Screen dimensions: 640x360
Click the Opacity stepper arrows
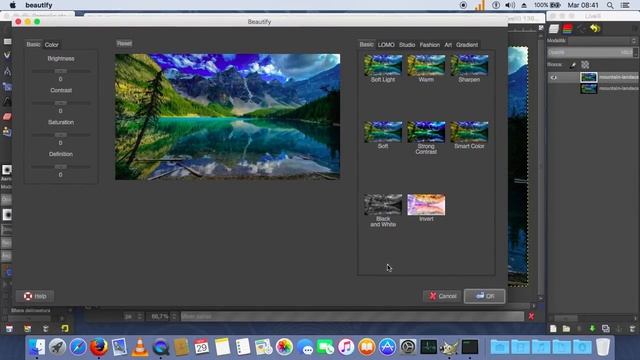point(635,52)
